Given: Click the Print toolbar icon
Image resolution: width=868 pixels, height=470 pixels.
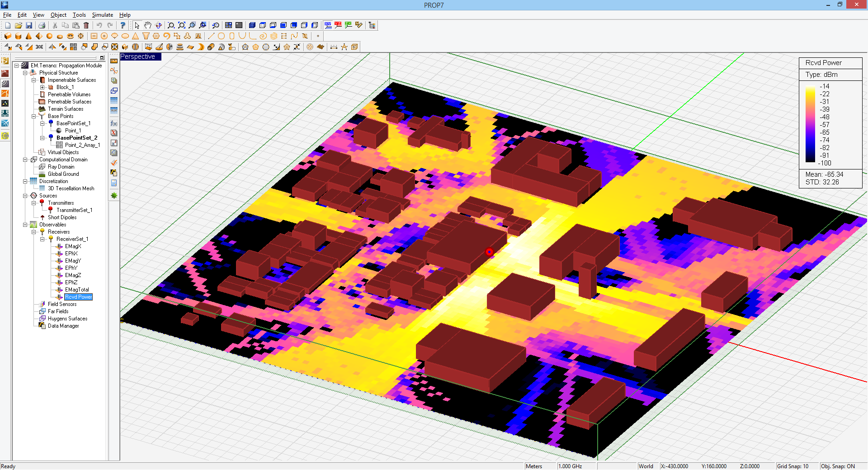Looking at the screenshot, I should [x=42, y=25].
